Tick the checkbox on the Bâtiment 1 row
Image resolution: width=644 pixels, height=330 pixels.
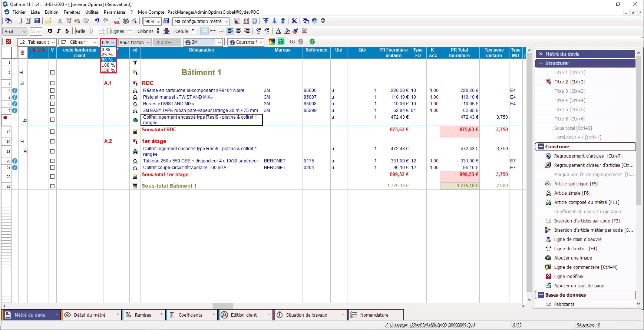[x=52, y=73]
